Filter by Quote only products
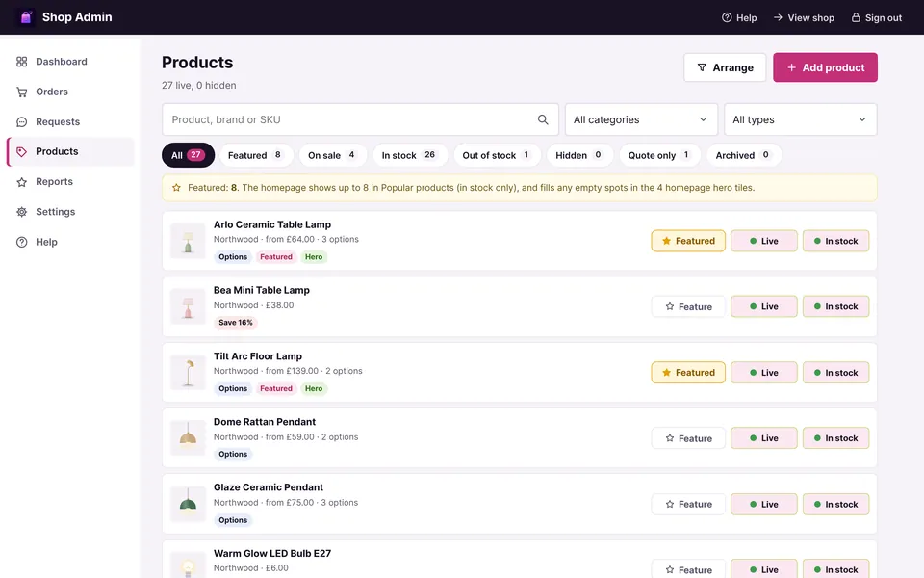Image resolution: width=924 pixels, height=578 pixels. (659, 155)
